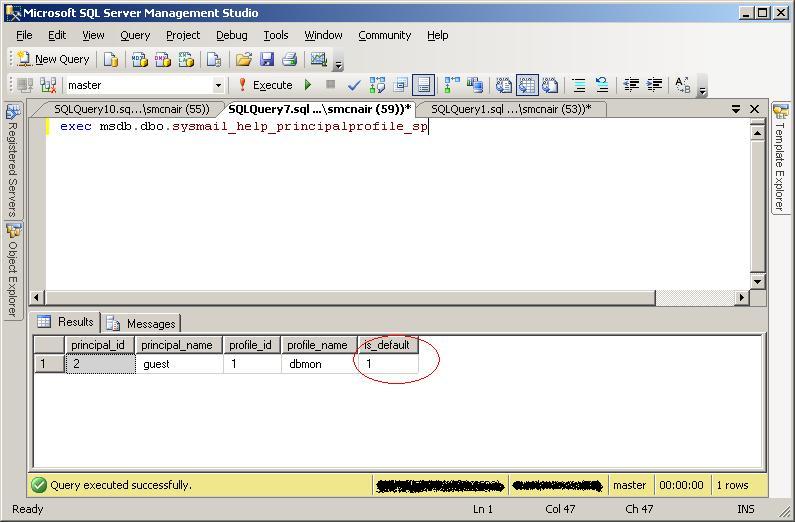Image resolution: width=795 pixels, height=522 pixels.
Task: Open the Registered Servers side panel
Action: pos(13,161)
